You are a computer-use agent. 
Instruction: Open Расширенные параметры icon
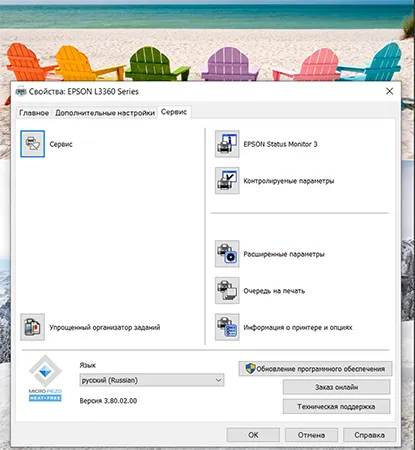tap(227, 254)
